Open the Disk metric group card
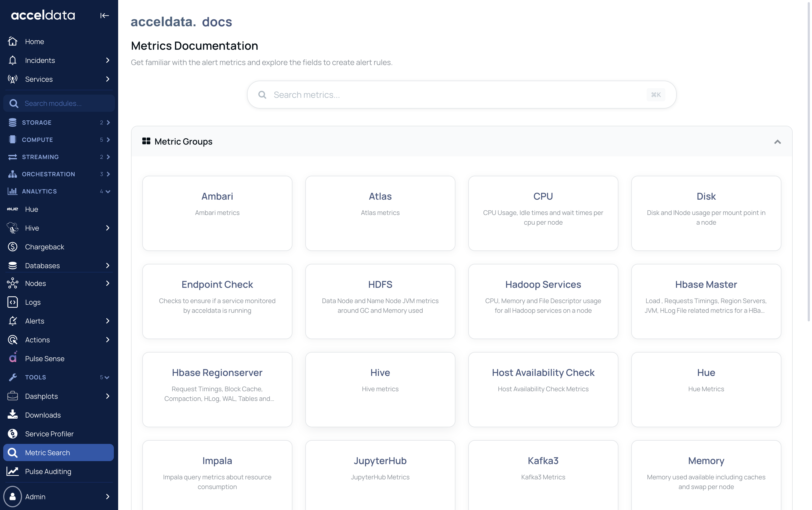The width and height of the screenshot is (812, 510). coord(706,213)
